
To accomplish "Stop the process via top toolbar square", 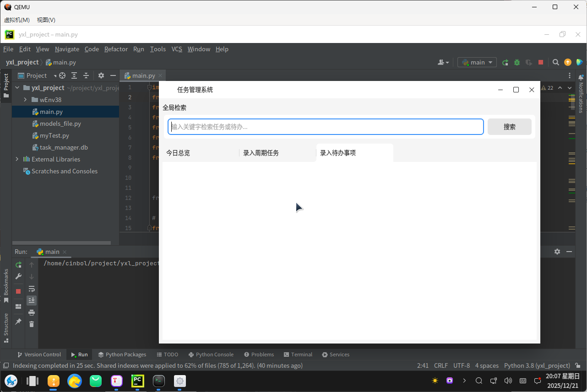I will tap(541, 62).
